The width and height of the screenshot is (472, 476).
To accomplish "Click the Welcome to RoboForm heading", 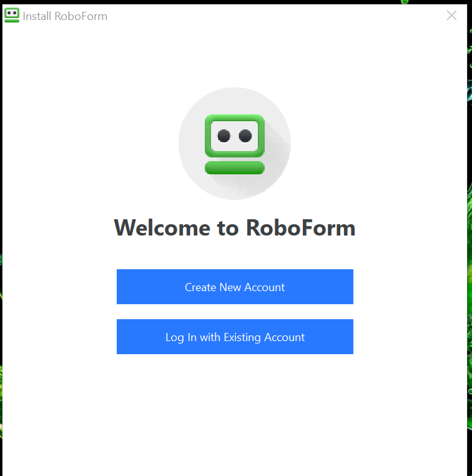I will coord(235,227).
